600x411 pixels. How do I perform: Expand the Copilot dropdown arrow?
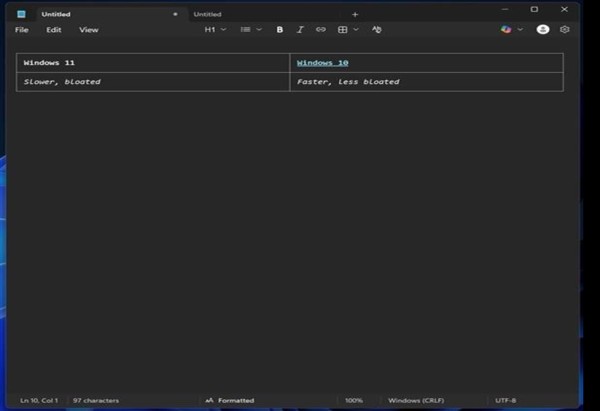(x=520, y=29)
